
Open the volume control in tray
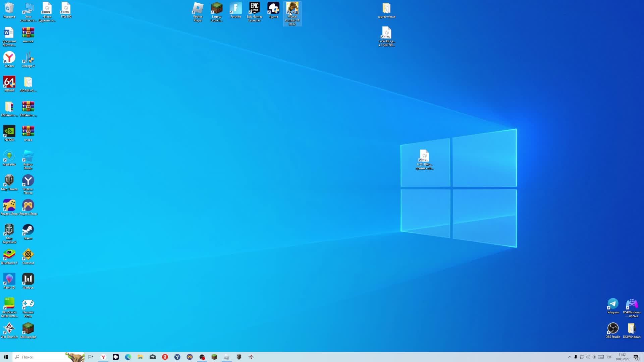588,357
